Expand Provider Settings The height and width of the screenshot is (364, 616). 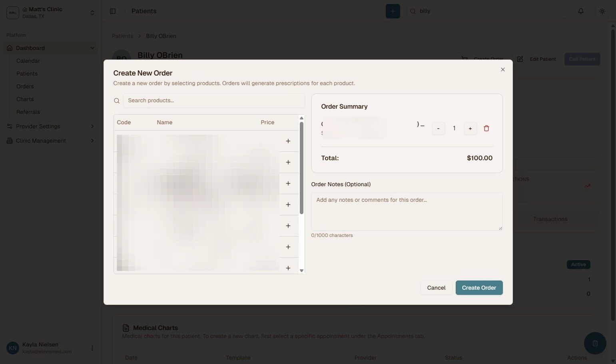point(51,126)
